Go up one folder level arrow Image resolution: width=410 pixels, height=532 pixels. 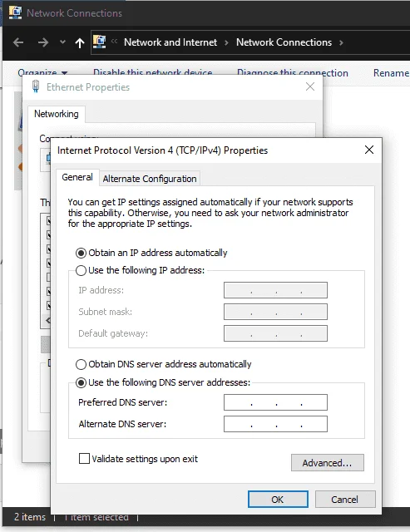80,42
